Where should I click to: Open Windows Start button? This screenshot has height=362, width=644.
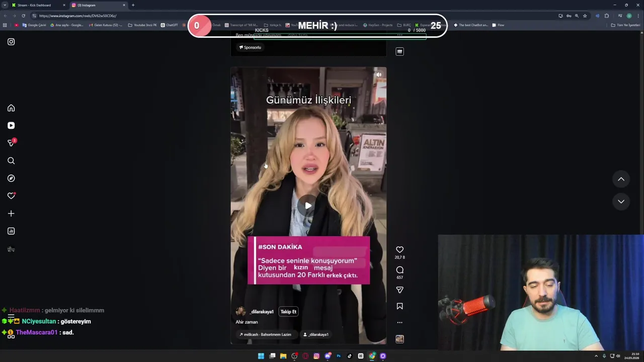click(261, 356)
